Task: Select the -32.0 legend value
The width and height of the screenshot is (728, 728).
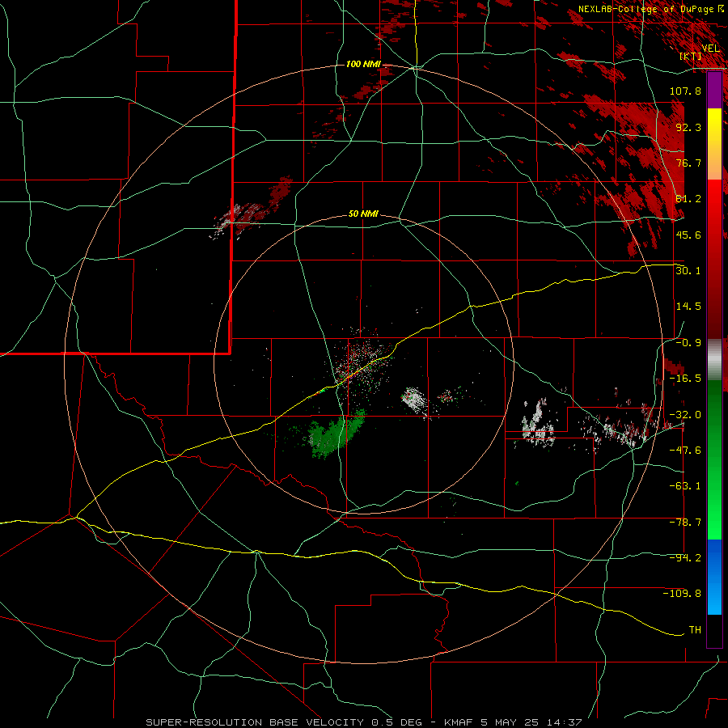Action: point(685,414)
